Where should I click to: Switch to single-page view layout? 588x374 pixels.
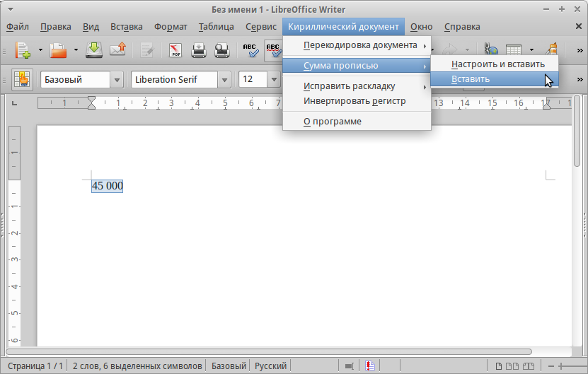tap(499, 366)
